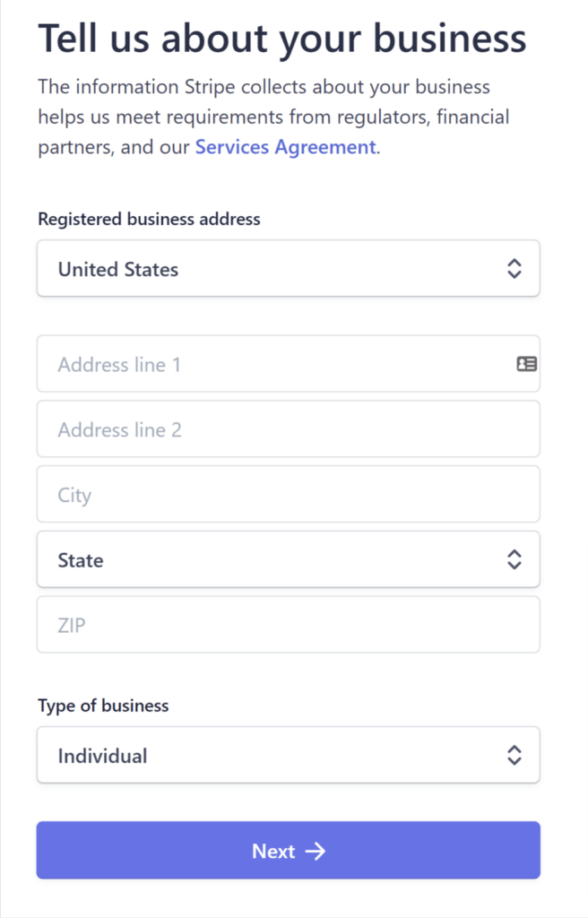Open the United States country dropdown
Screen dimensions: 588x918
click(288, 268)
